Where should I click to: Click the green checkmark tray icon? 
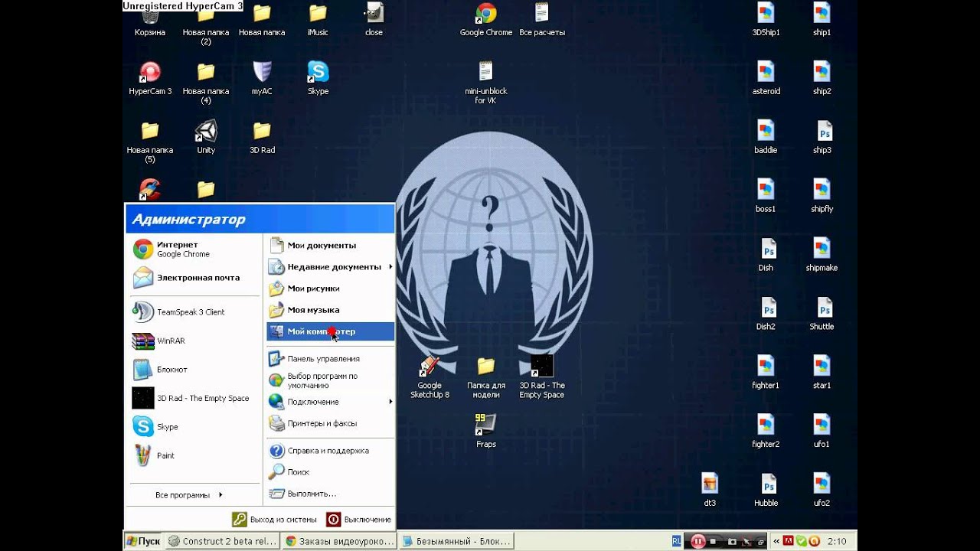pyautogui.click(x=801, y=541)
